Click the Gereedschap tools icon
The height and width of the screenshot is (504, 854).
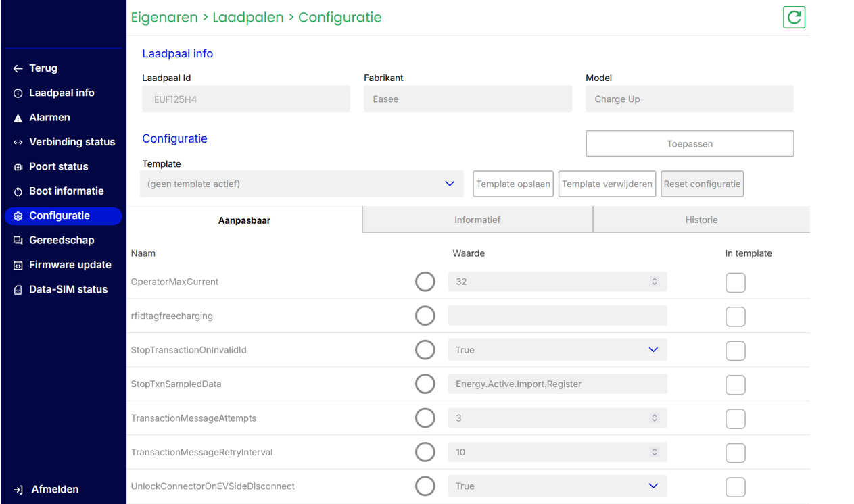tap(18, 241)
